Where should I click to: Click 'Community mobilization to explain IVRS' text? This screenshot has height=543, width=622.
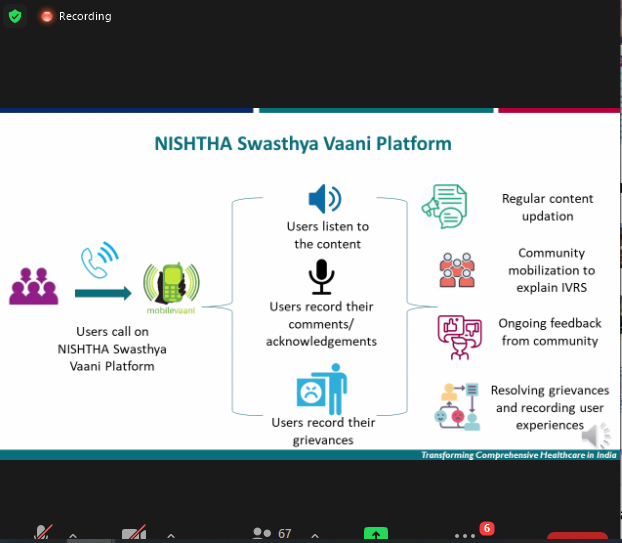(x=551, y=270)
